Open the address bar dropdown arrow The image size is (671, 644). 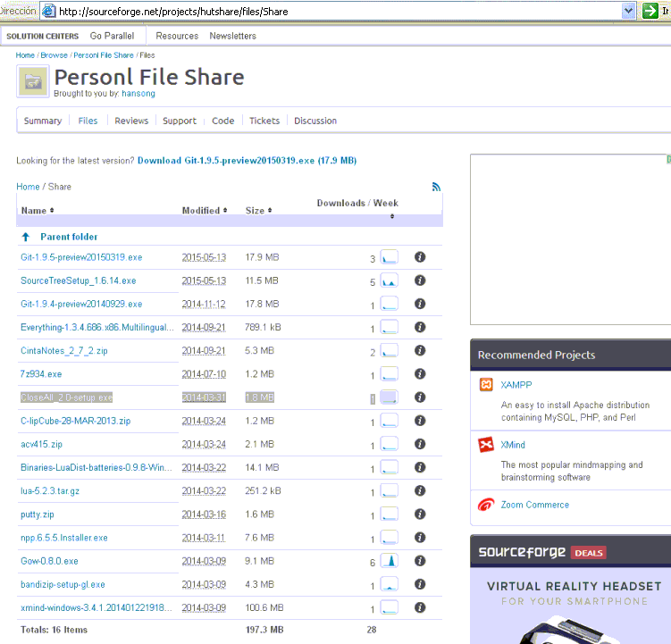point(628,11)
